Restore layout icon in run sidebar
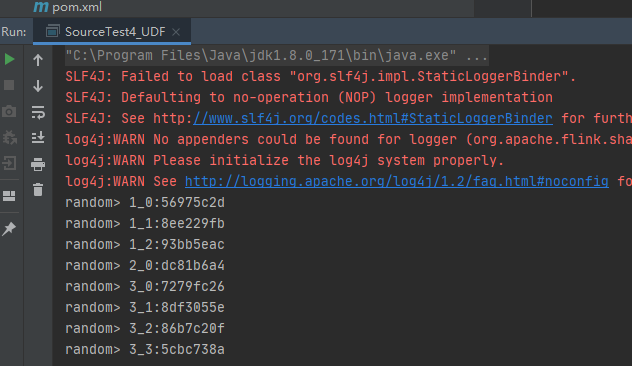The height and width of the screenshot is (366, 632). [9, 196]
